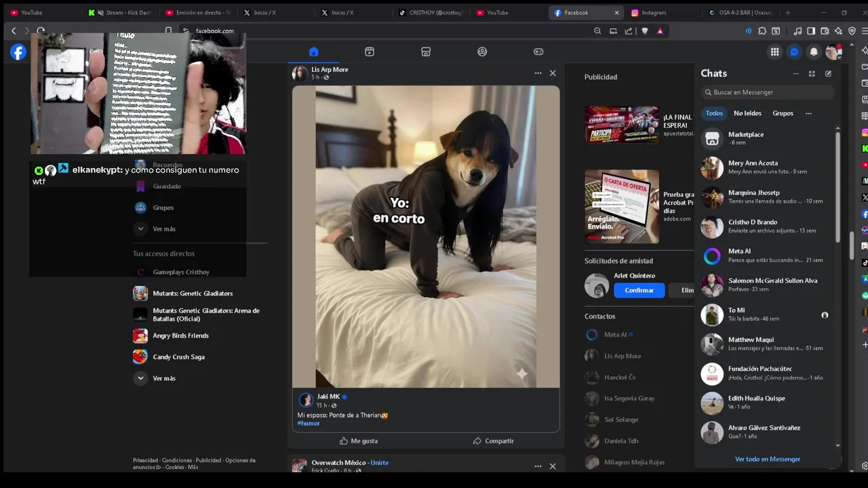Join Overwatch México via Unirte
This screenshot has height=488, width=868.
[380, 462]
